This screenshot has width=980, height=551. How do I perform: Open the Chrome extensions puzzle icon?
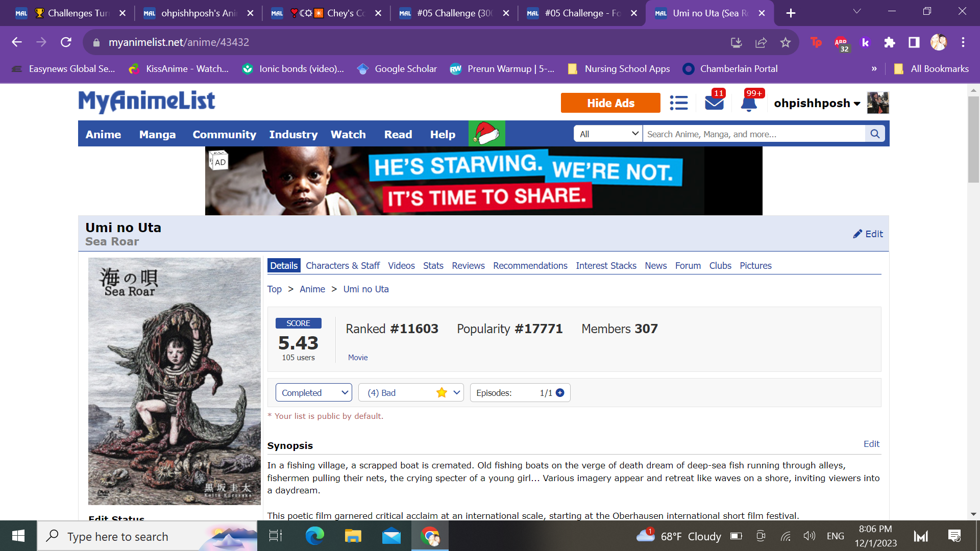[x=889, y=42]
